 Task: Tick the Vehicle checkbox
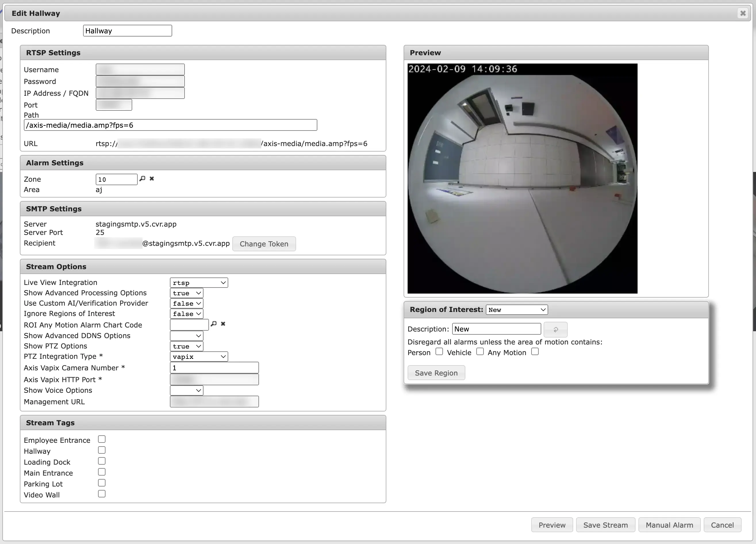click(x=480, y=352)
